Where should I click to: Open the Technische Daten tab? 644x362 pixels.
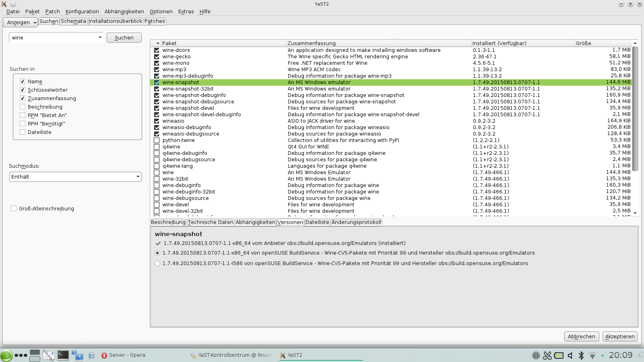211,222
